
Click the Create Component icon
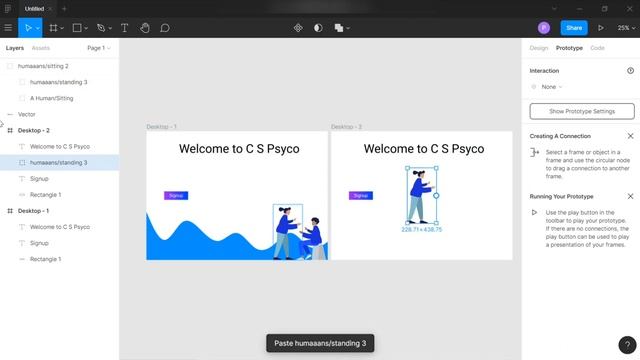coord(298,28)
